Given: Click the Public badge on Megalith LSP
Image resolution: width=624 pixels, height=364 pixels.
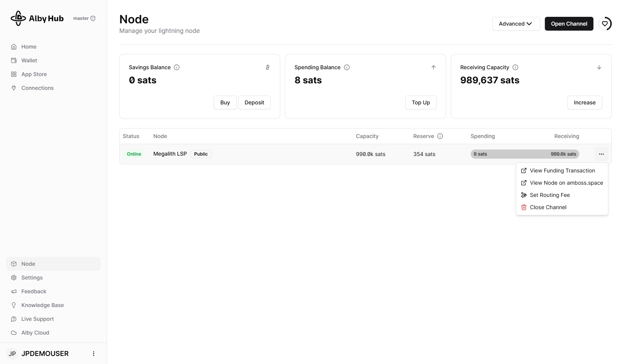Looking at the screenshot, I should [x=201, y=154].
